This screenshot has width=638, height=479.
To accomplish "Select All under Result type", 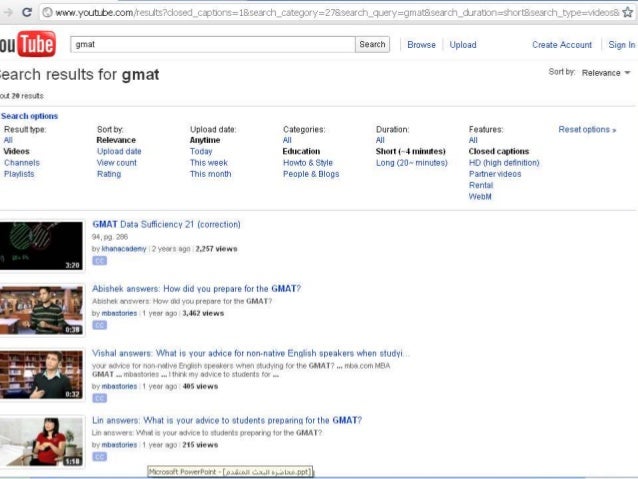I will pos(8,140).
